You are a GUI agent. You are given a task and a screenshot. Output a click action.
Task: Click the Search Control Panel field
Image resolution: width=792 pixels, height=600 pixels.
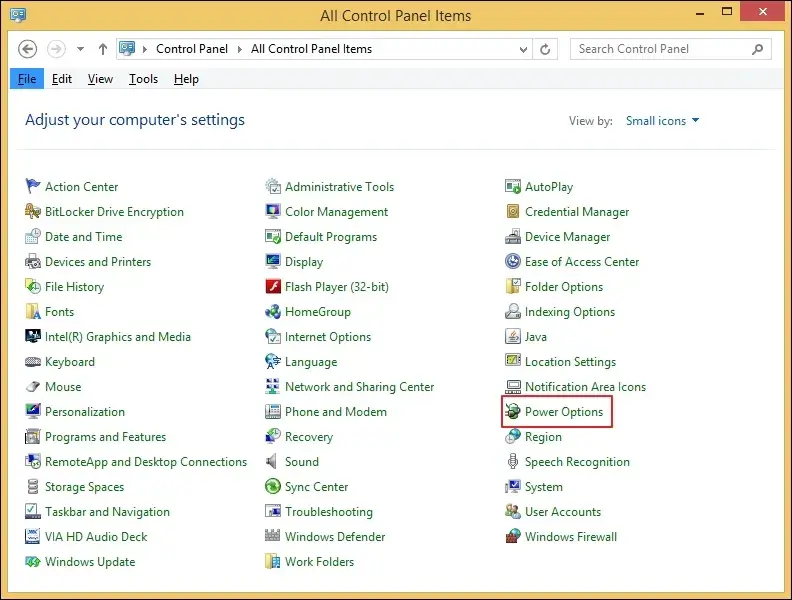[670, 49]
